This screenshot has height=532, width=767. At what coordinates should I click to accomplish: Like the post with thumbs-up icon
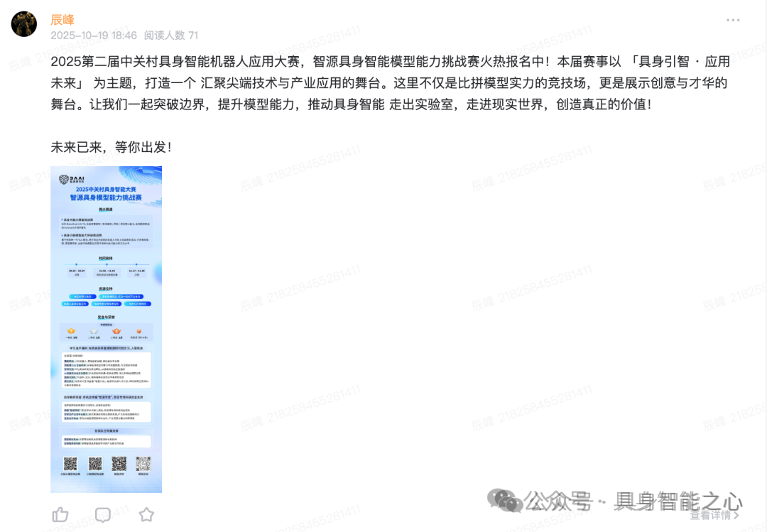[x=60, y=514]
